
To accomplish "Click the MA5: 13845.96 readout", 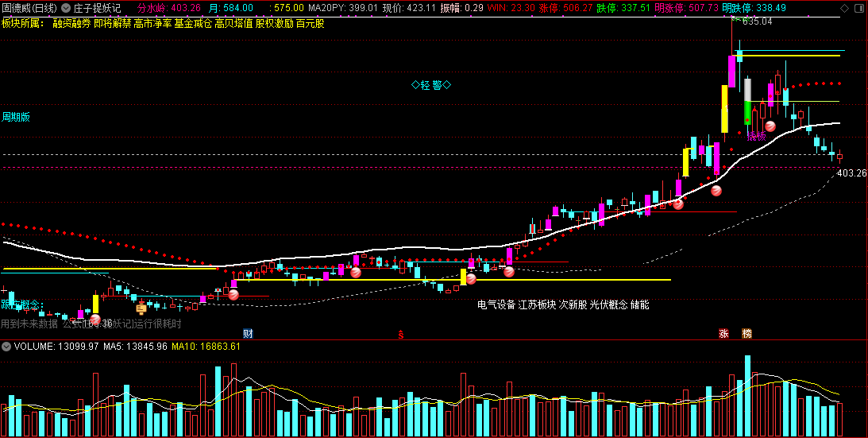I will pos(135,347).
